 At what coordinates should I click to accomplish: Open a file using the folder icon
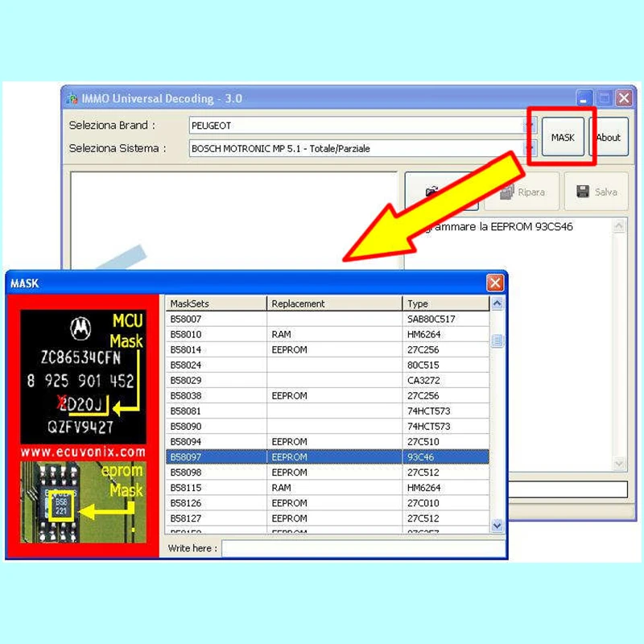point(434,188)
